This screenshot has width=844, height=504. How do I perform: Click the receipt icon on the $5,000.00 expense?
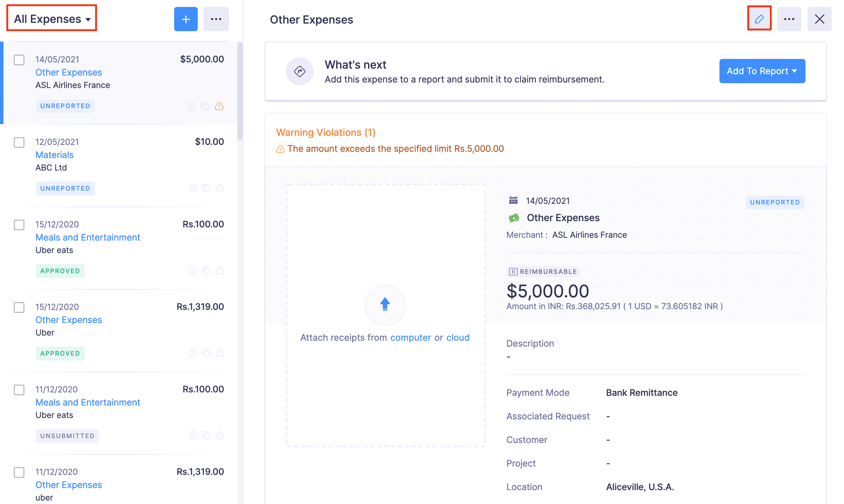[191, 106]
